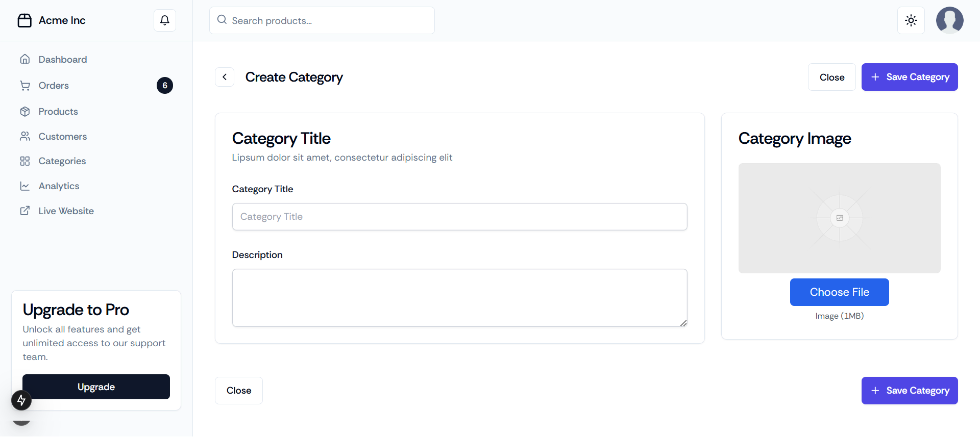Choose a file for the category image
Viewport: 980px width, 437px height.
pos(839,292)
